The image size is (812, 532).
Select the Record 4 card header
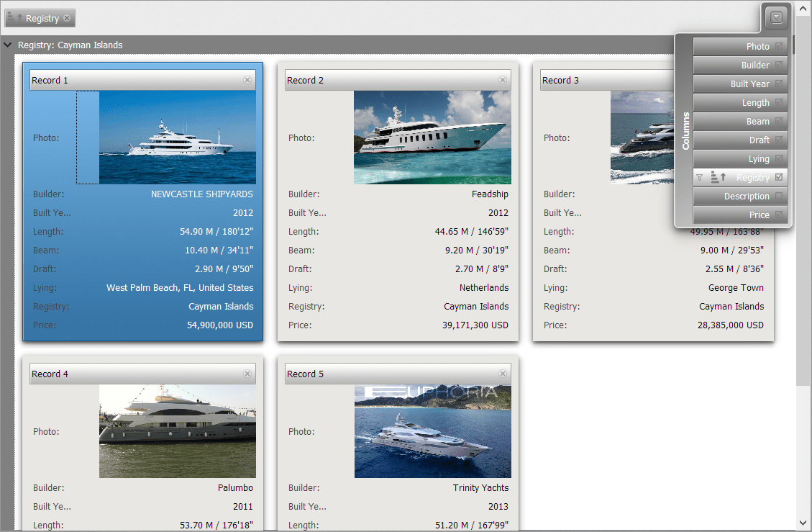click(142, 374)
